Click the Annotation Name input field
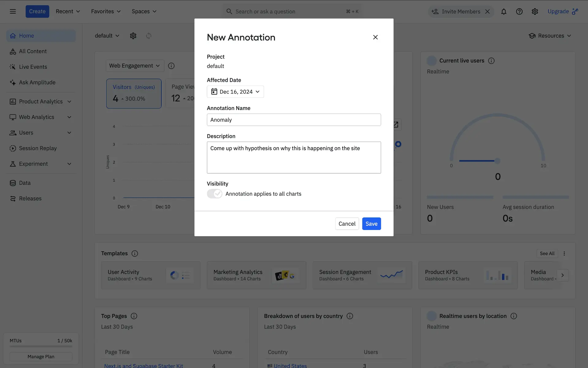 click(x=294, y=120)
